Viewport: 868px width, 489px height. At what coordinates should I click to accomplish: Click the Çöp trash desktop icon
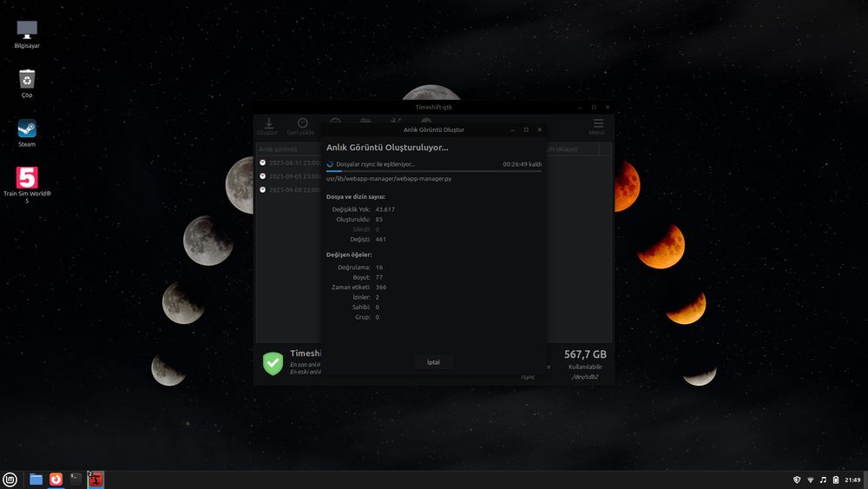27,83
